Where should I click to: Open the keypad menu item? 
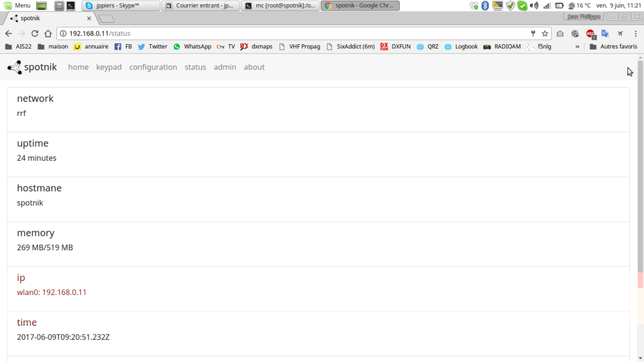click(109, 67)
